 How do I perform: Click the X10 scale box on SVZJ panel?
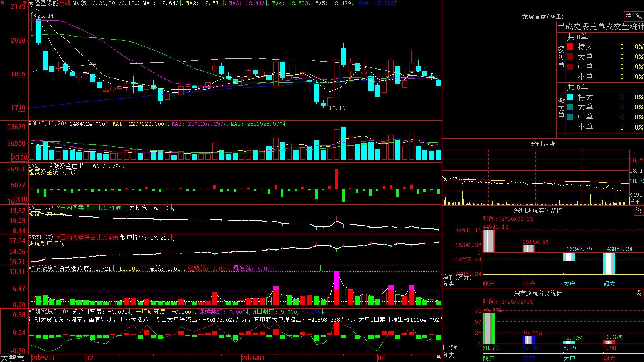coord(22,199)
